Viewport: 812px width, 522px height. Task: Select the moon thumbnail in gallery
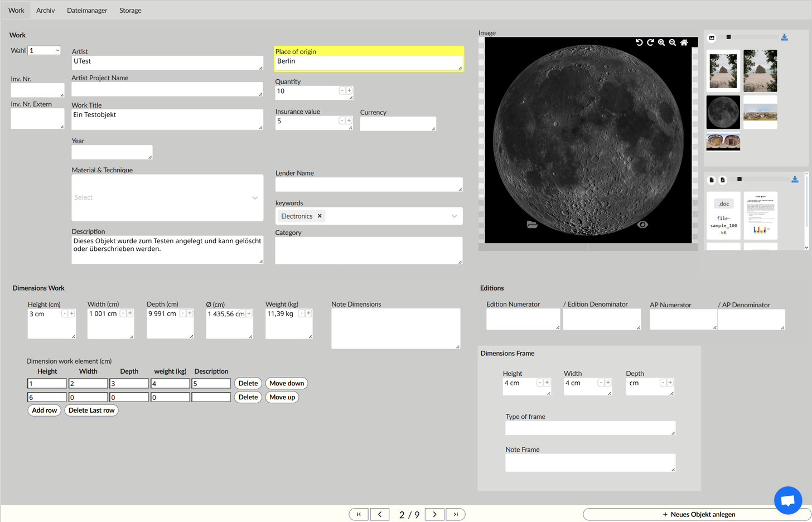click(x=723, y=112)
